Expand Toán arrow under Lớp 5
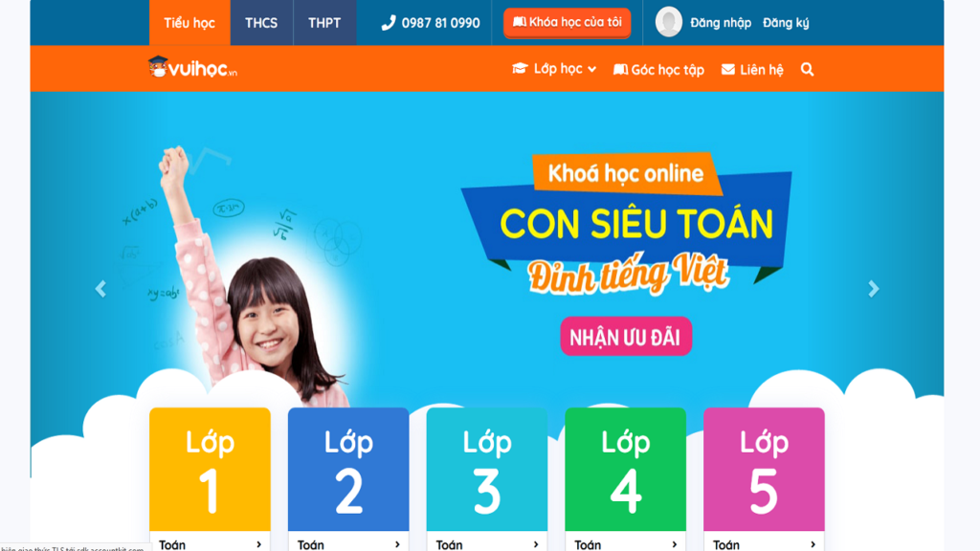Image resolution: width=980 pixels, height=551 pixels. point(813,544)
